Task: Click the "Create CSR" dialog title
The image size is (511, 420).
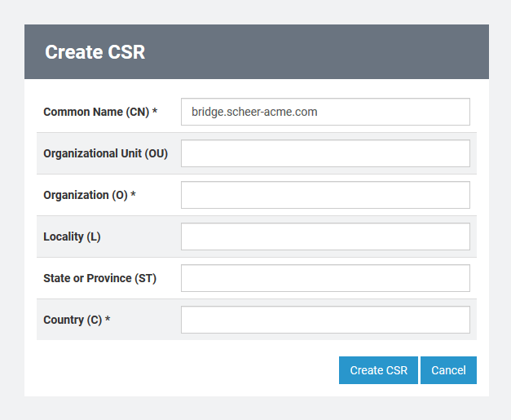Action: [x=95, y=52]
